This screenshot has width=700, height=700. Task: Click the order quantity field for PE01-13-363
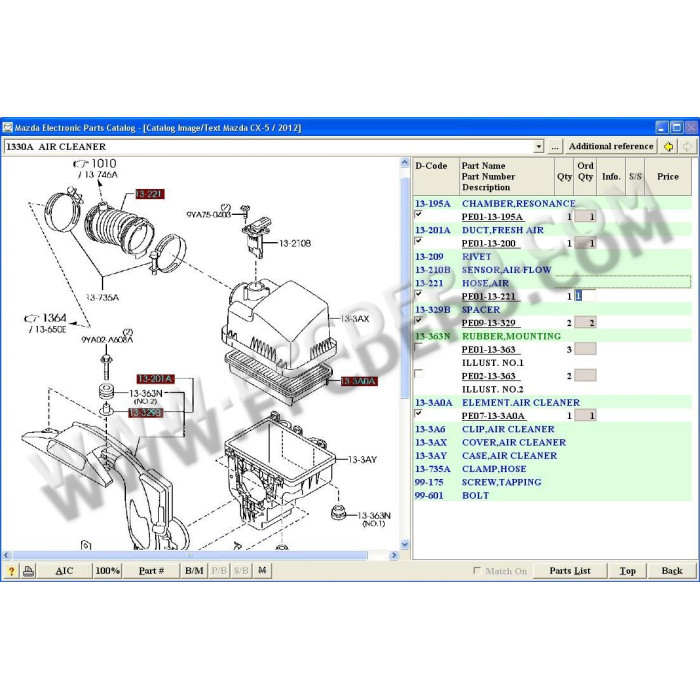(x=585, y=349)
